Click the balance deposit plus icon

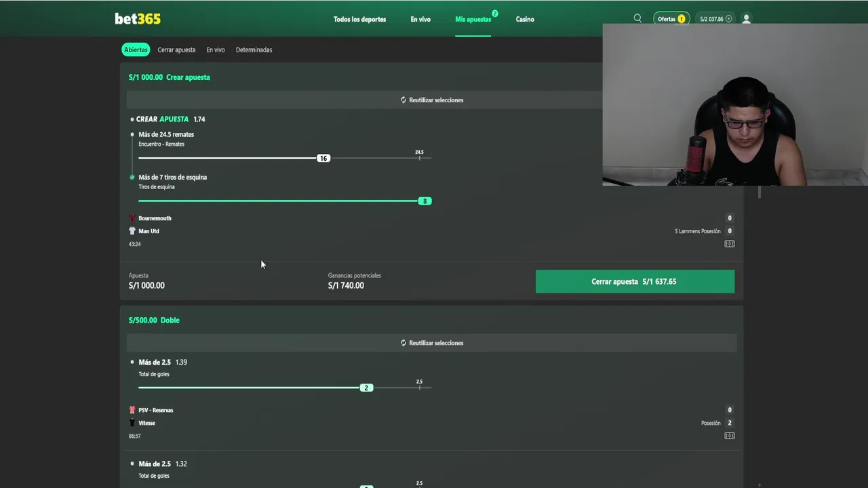pyautogui.click(x=729, y=19)
